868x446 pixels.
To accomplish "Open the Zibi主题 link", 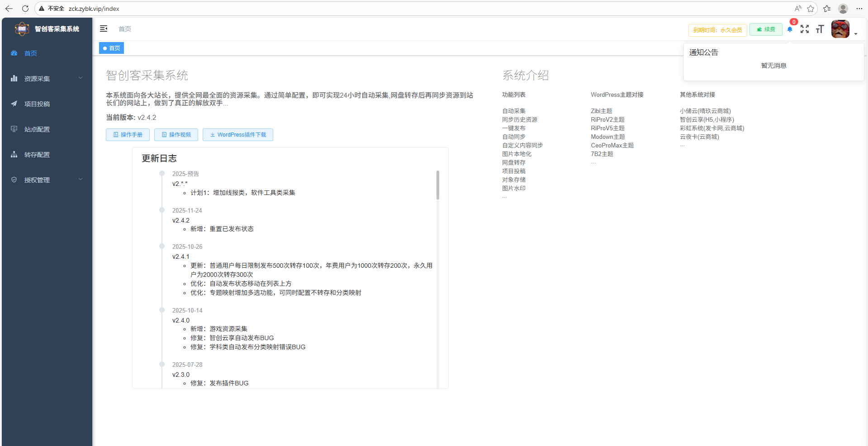I will (x=601, y=111).
